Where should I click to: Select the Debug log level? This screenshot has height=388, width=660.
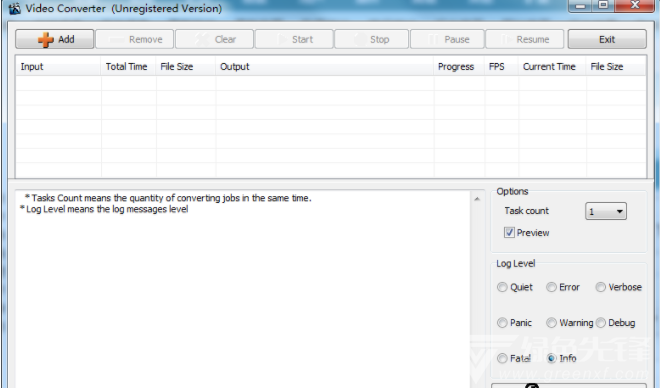tap(601, 323)
